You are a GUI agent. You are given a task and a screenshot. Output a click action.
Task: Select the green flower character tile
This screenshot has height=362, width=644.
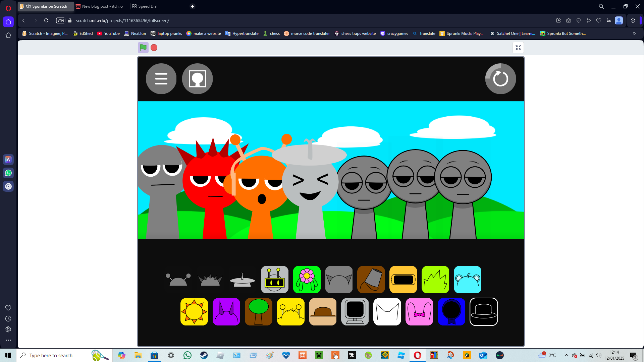pyautogui.click(x=307, y=279)
